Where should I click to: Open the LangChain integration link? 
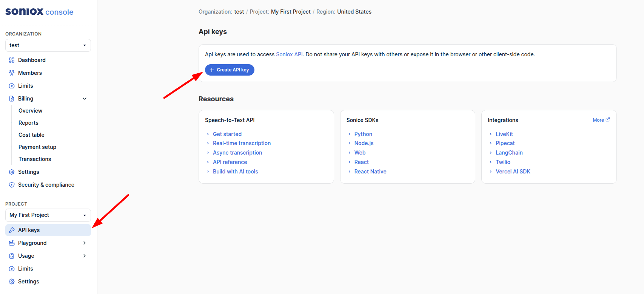[509, 153]
